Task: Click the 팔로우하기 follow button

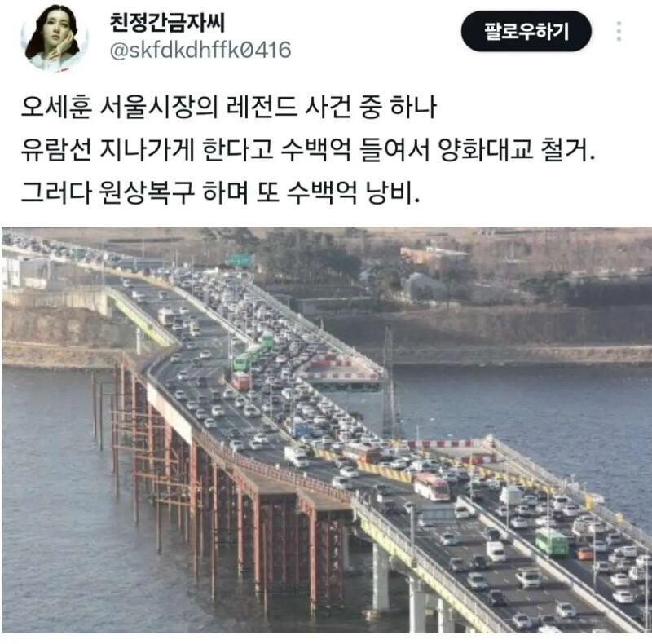Action: tap(526, 31)
